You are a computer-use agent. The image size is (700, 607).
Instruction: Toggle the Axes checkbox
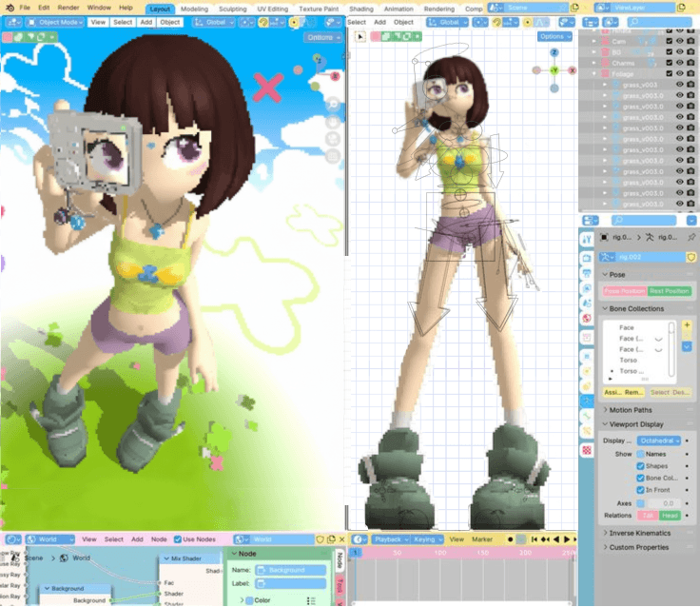click(x=641, y=503)
